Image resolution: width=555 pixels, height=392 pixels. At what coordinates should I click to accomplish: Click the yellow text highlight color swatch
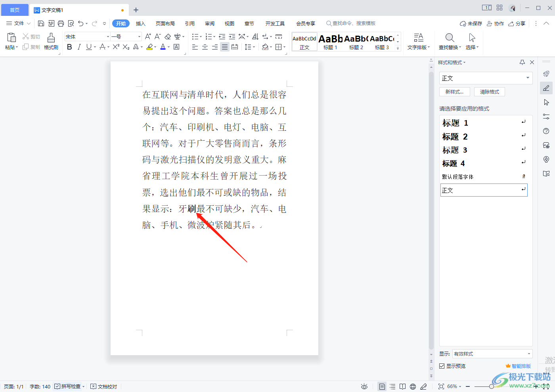click(149, 47)
